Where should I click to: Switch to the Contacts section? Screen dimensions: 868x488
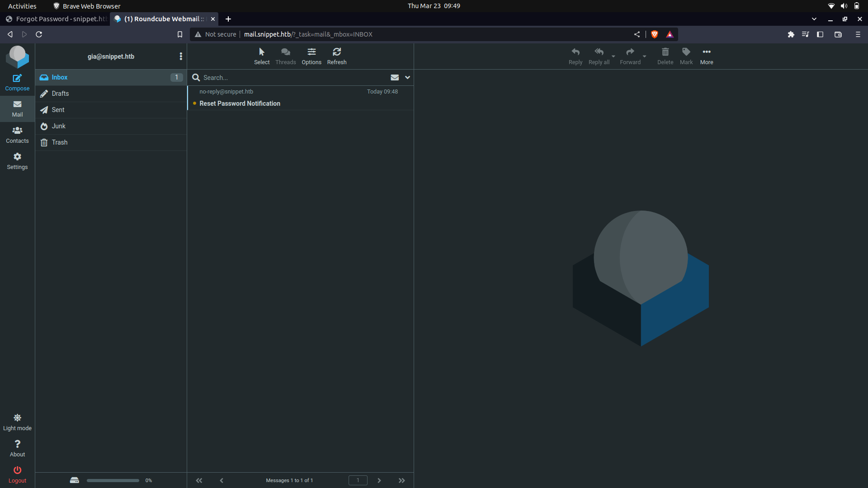(17, 134)
